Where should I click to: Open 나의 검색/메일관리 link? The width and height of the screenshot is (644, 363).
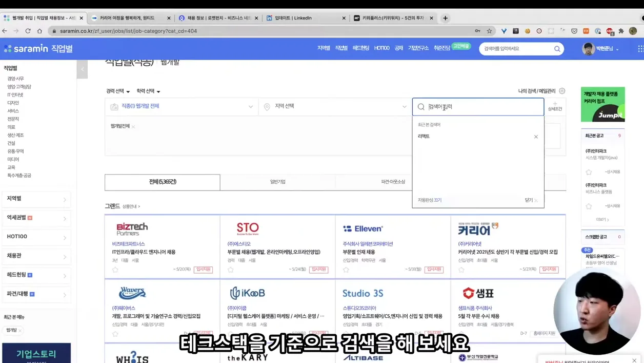pyautogui.click(x=536, y=91)
